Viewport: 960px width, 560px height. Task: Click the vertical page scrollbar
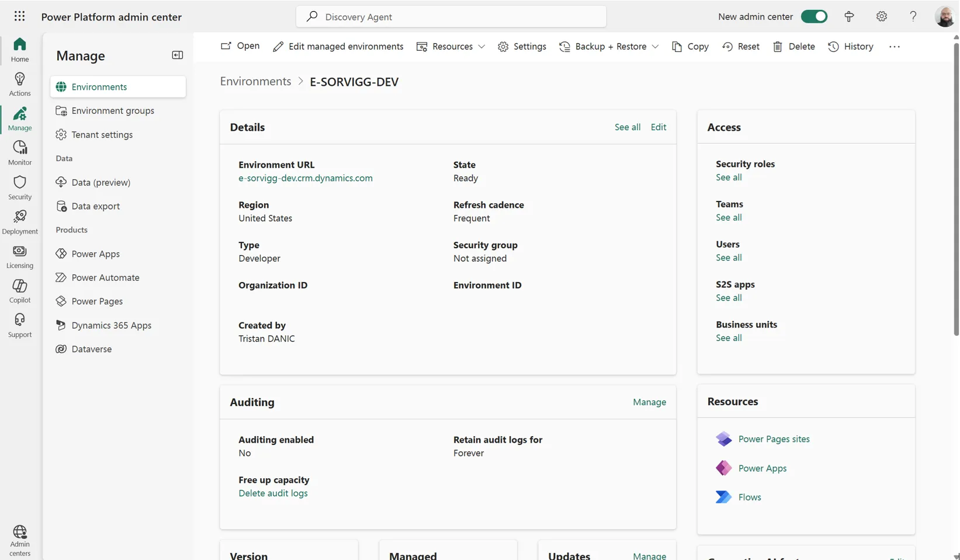(x=956, y=187)
